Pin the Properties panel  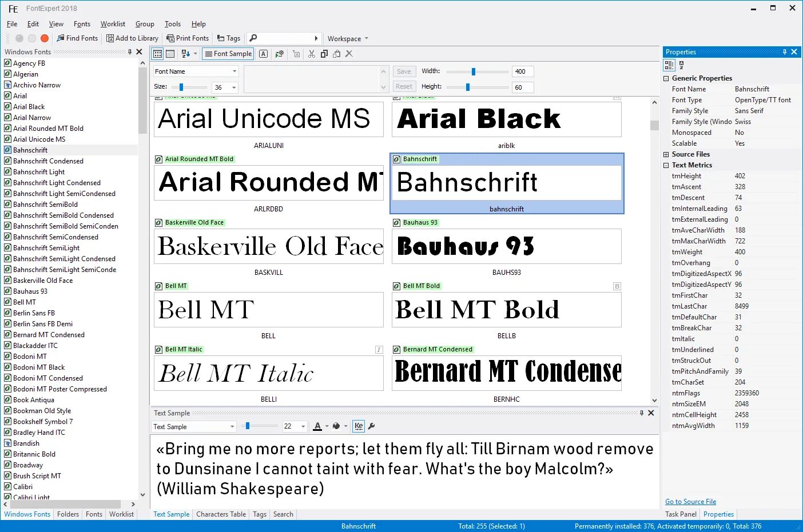pos(785,52)
